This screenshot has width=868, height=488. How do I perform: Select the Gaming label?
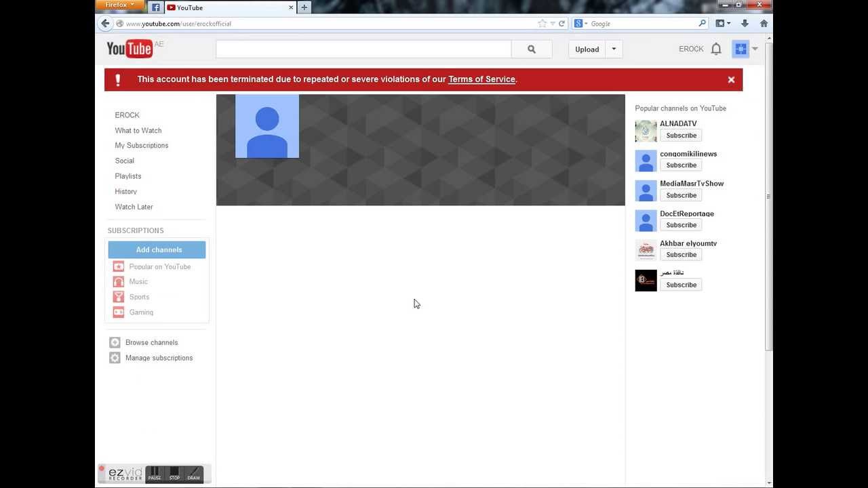point(141,312)
